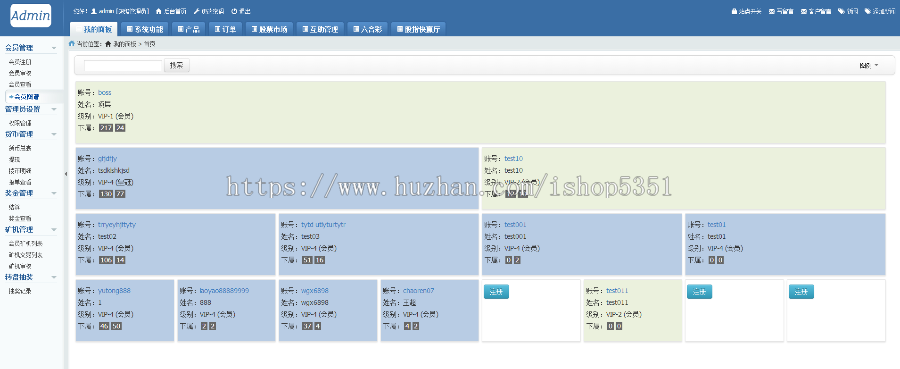Open the 订单 tab
The height and width of the screenshot is (369, 900).
click(225, 29)
